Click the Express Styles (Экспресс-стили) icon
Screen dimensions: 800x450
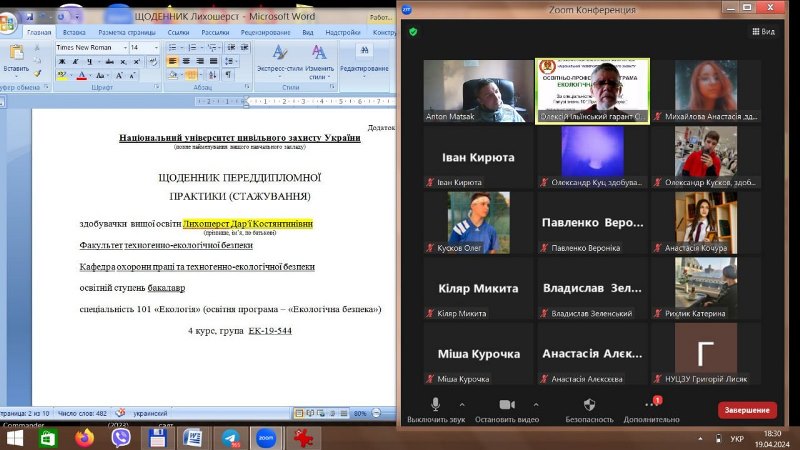point(281,54)
